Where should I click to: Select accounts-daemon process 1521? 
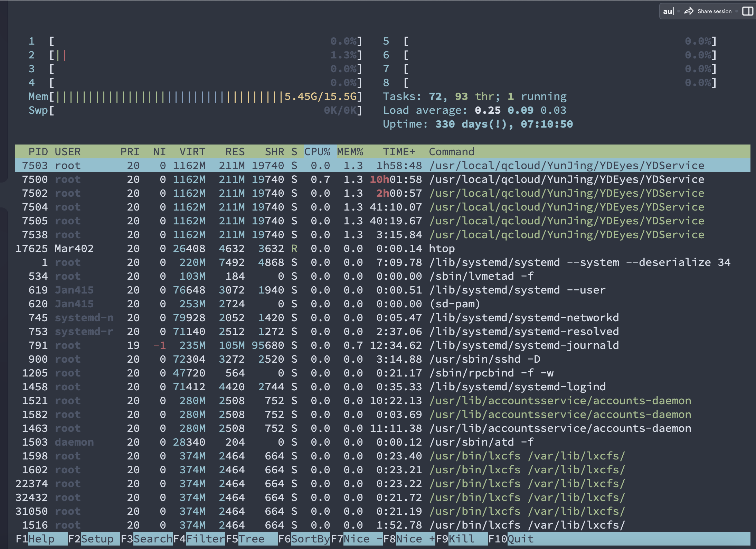(383, 400)
